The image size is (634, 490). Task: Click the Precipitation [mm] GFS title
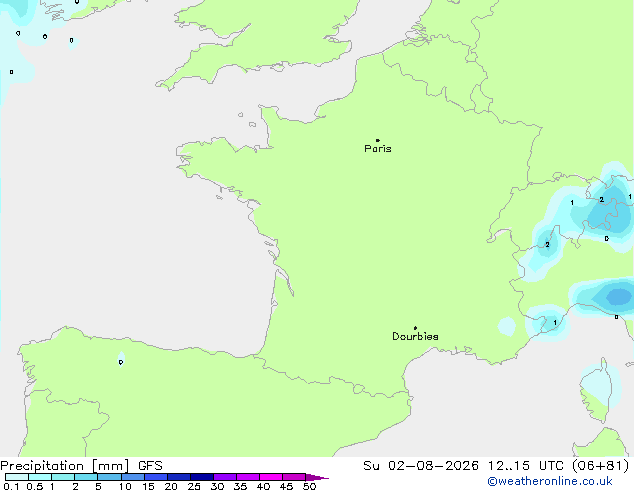click(x=81, y=466)
